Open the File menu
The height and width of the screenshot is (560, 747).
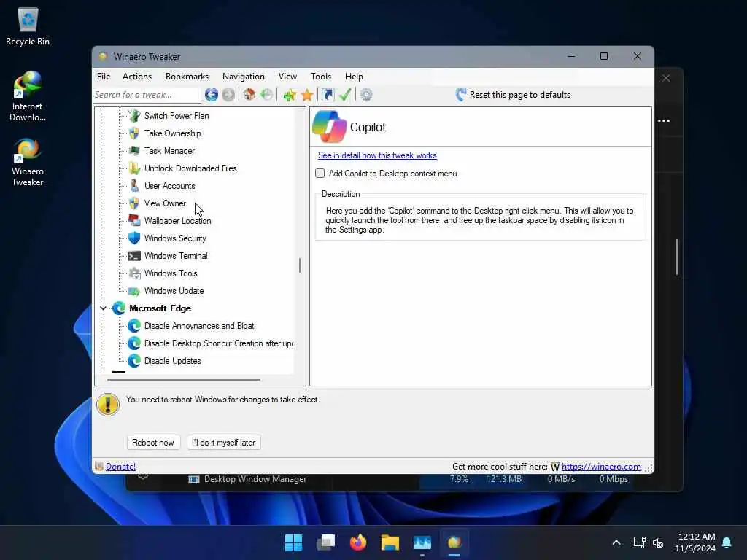coord(104,77)
